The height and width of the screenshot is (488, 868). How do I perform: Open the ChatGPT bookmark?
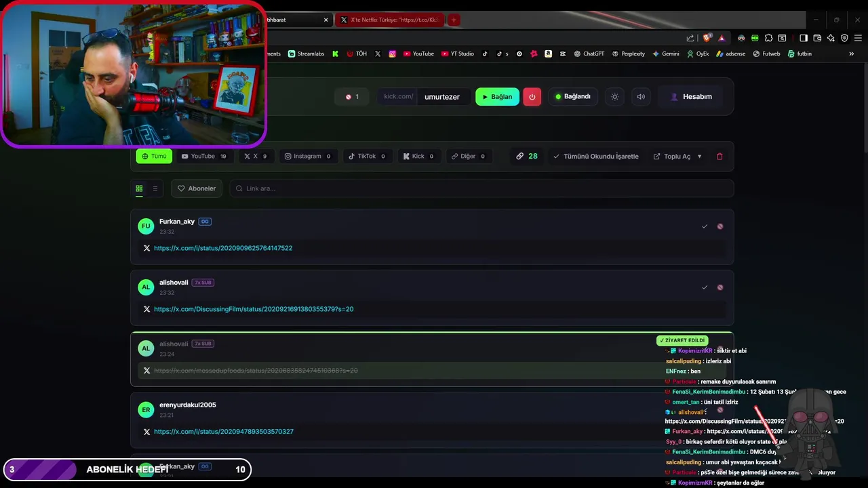[589, 54]
